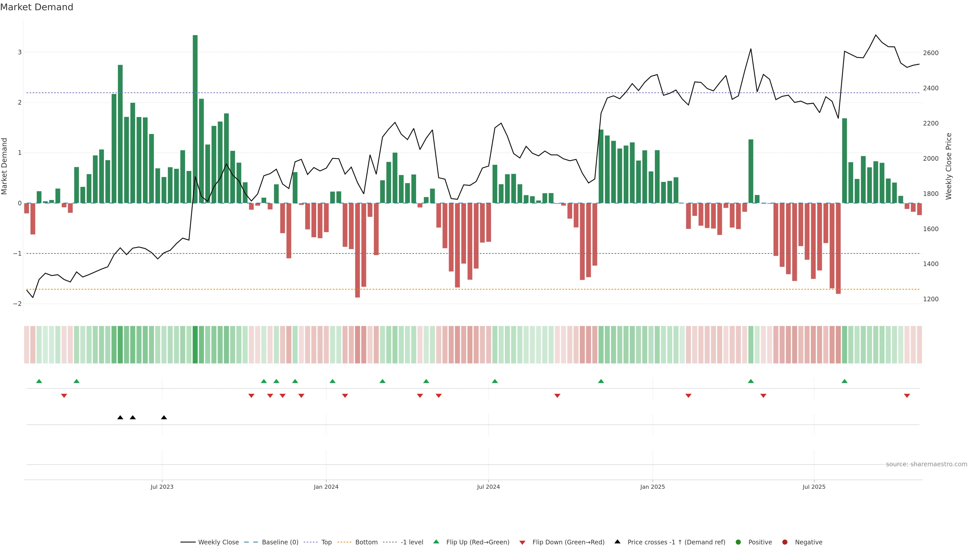Click the Flip Down red triangle legend icon
The image size is (980, 551).
[522, 542]
